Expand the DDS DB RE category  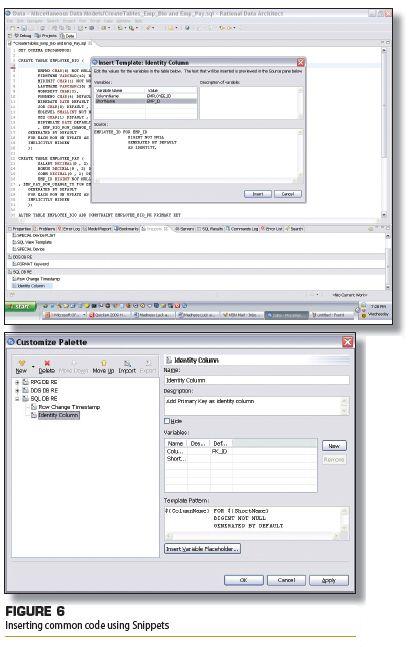(17, 391)
